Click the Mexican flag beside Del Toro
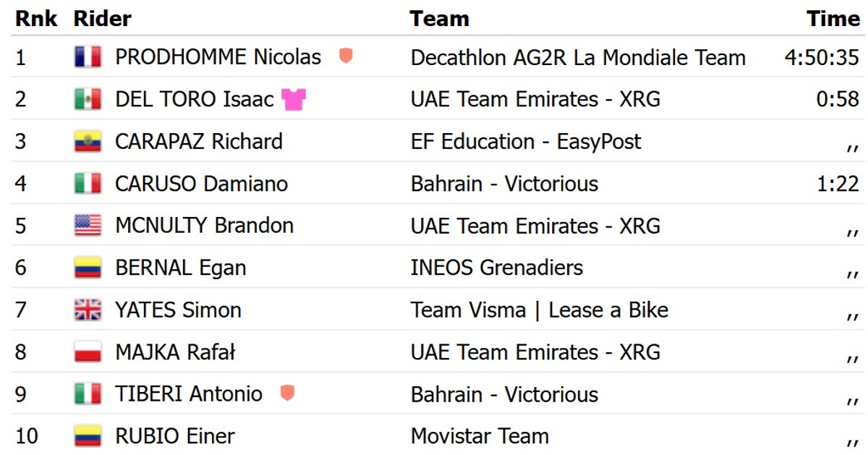868x455 pixels. 88,99
